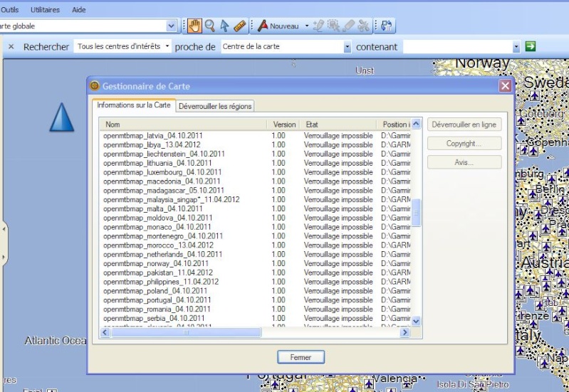
Task: Select row openmtbmap_malaysia_singap*_11.04.2012
Action: 256,199
